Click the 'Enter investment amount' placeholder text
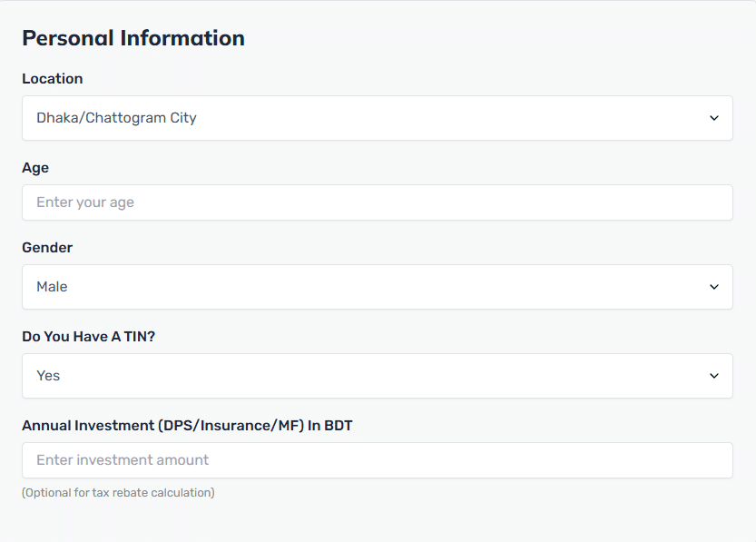This screenshot has width=756, height=542. [x=123, y=460]
